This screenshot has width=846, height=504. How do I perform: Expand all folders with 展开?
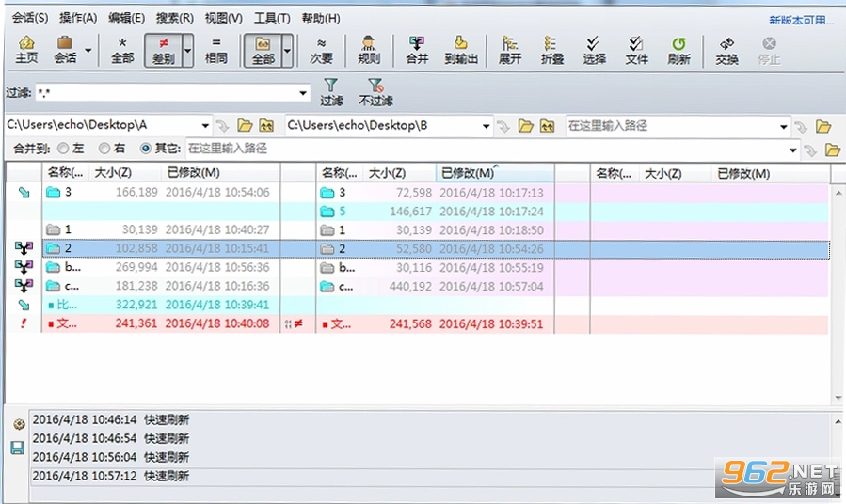point(509,50)
